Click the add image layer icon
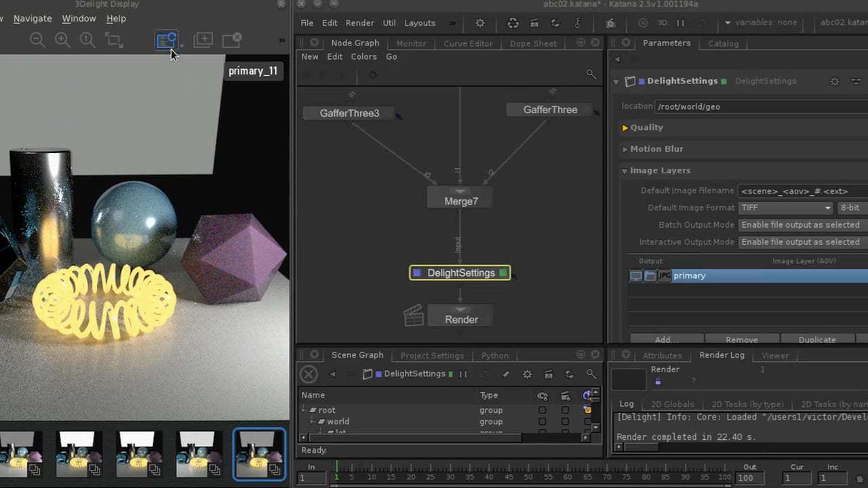Image resolution: width=868 pixels, height=488 pixels. [x=203, y=40]
